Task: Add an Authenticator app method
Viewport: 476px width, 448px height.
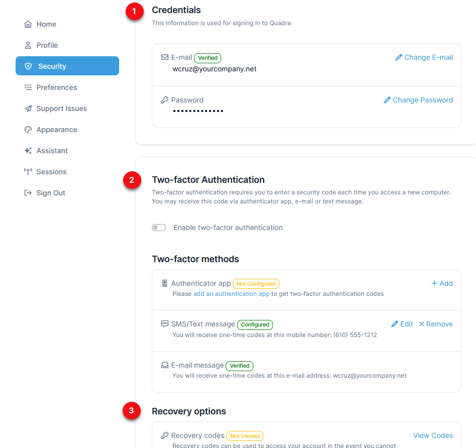Action: [442, 283]
